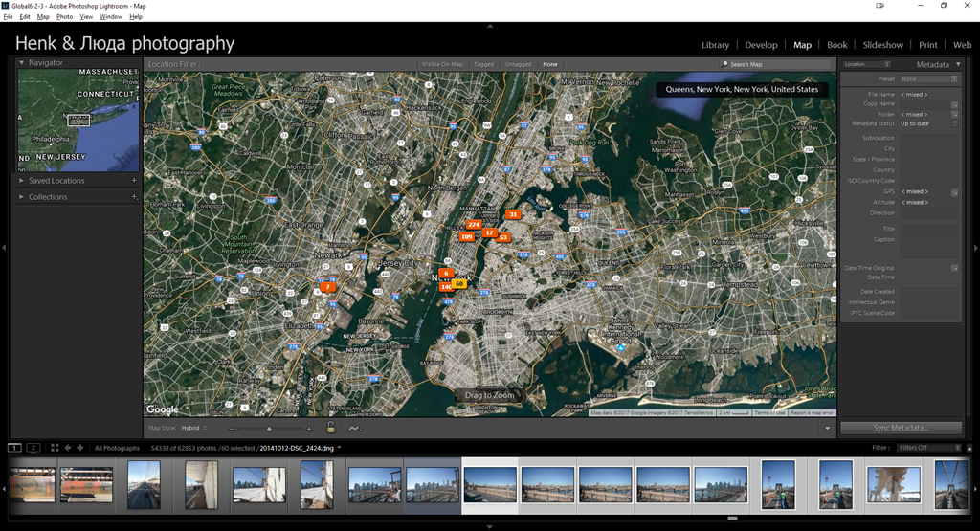The image size is (980, 531).
Task: Switch to the Slideshow module
Action: [882, 45]
